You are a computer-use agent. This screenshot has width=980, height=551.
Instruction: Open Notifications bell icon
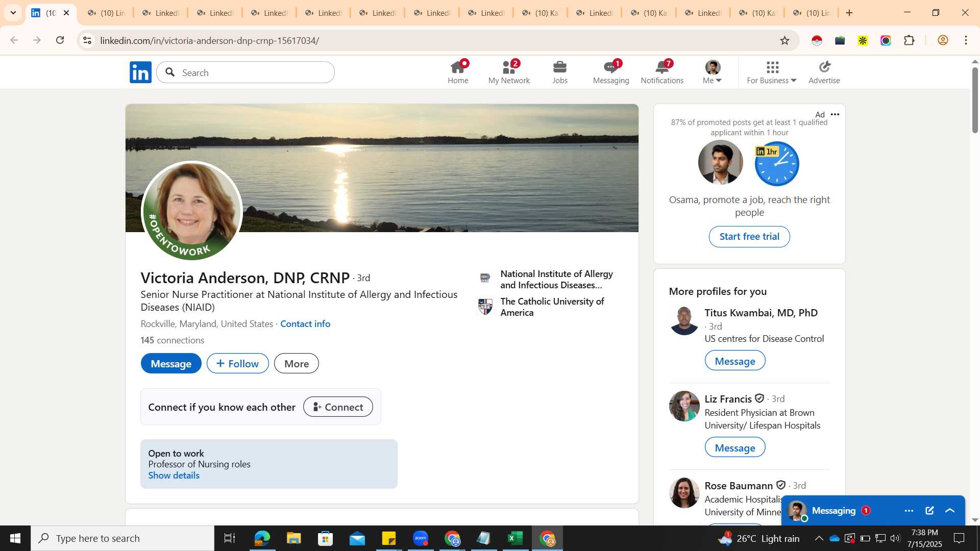(x=662, y=72)
